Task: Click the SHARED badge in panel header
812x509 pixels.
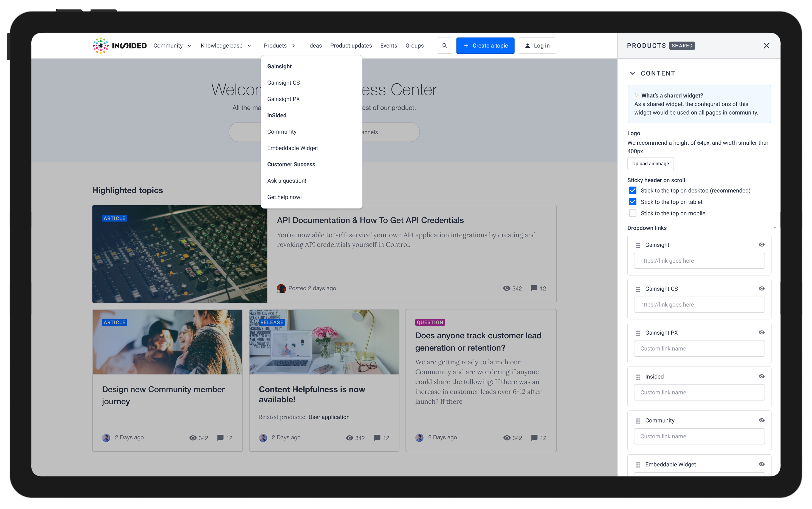Action: (x=682, y=46)
